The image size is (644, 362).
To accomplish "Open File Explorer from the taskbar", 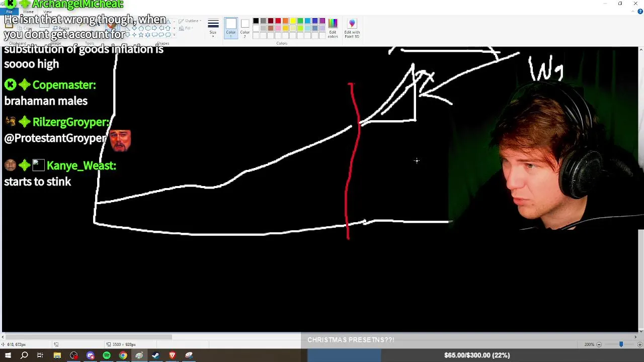I will click(57, 355).
